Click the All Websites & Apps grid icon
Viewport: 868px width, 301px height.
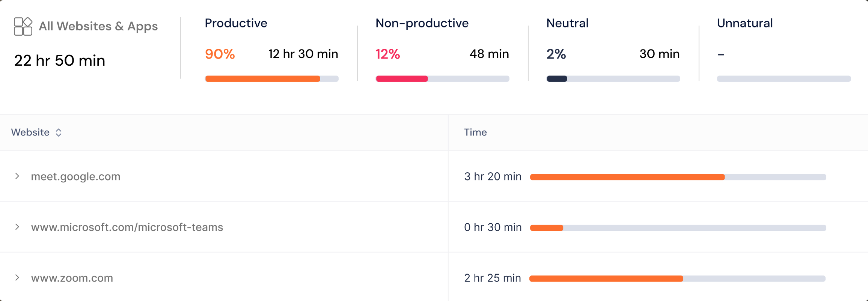[23, 26]
